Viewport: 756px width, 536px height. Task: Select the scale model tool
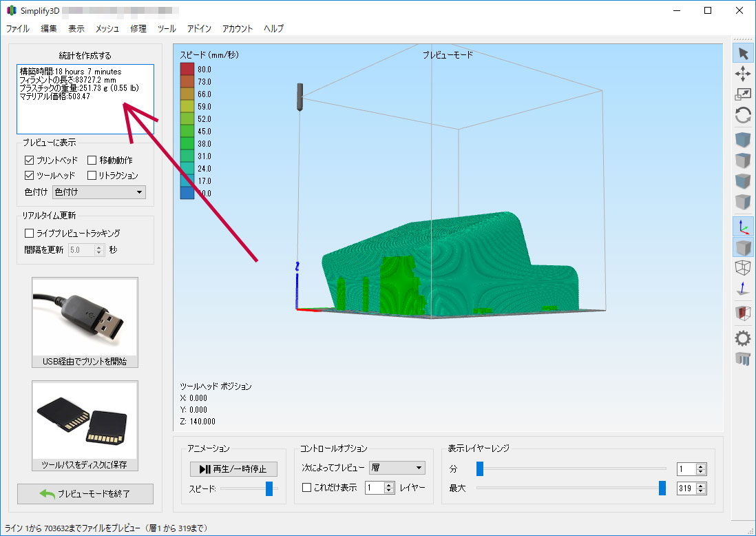pos(743,94)
